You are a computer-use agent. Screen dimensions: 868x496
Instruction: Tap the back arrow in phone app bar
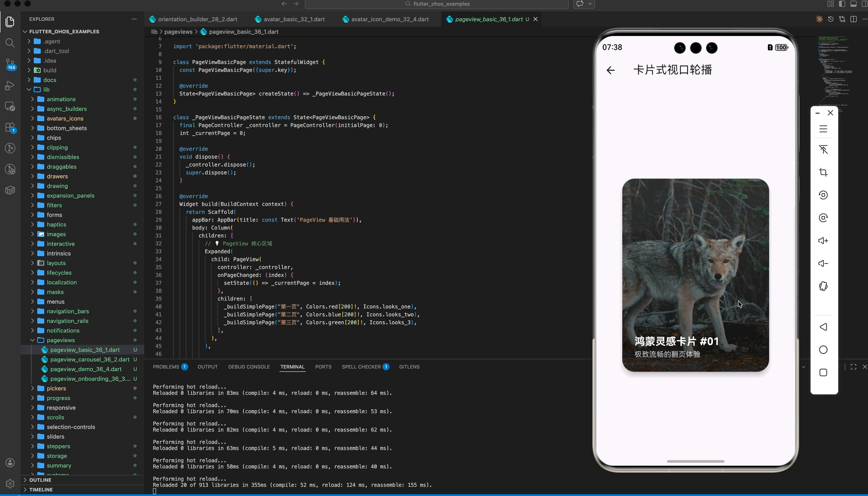[611, 70]
